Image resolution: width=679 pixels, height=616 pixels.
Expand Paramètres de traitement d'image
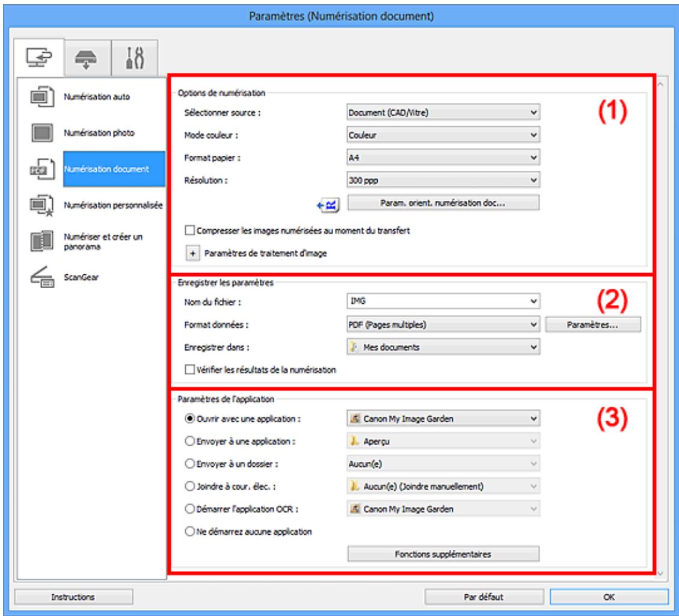click(192, 253)
